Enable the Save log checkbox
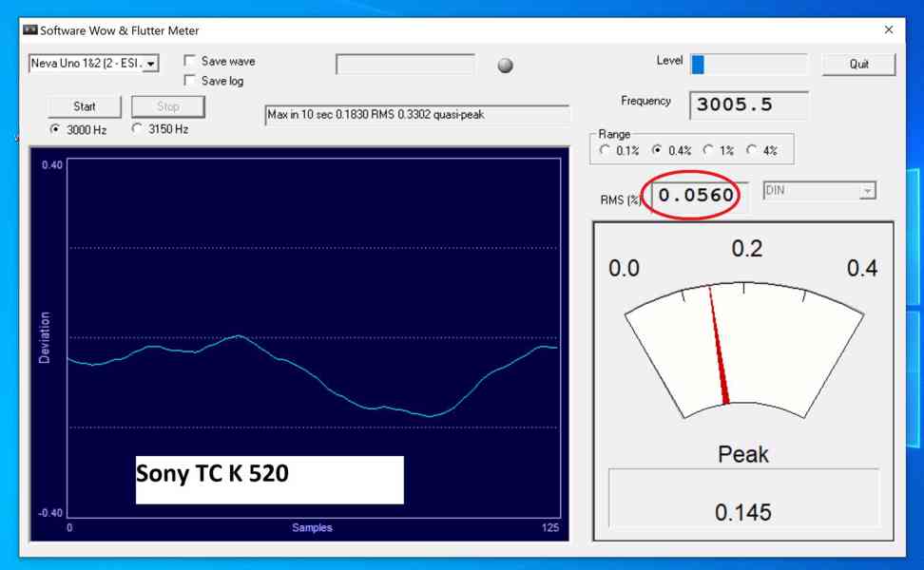 (x=190, y=80)
